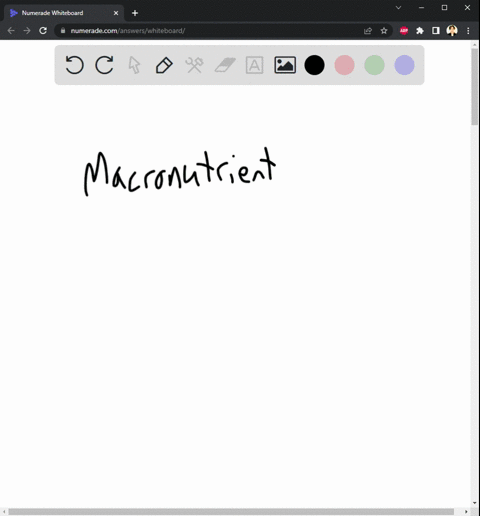Screen dimensions: 480x516
Task: Select the eraser tool
Action: point(225,65)
